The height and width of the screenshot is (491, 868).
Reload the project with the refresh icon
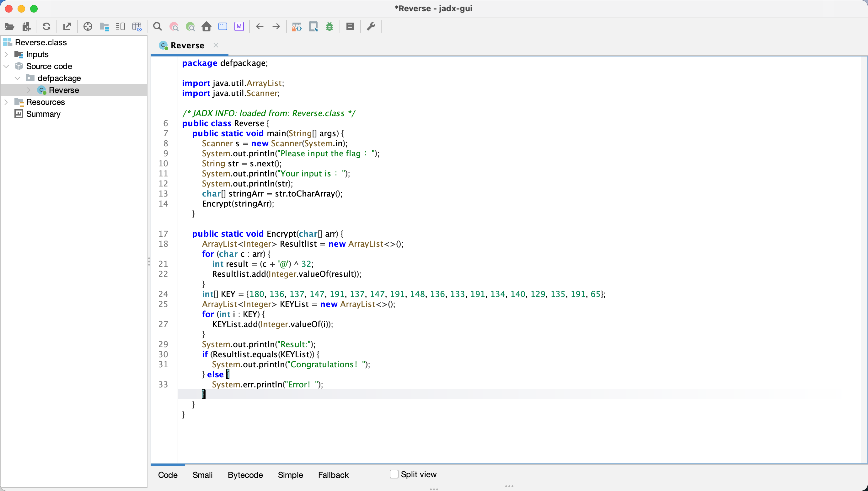(46, 27)
